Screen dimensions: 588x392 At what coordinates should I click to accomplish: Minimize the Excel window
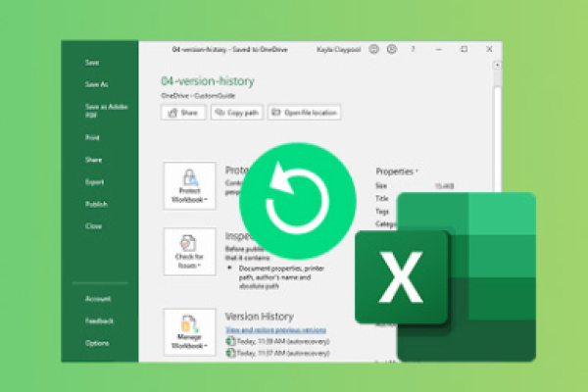coord(439,49)
